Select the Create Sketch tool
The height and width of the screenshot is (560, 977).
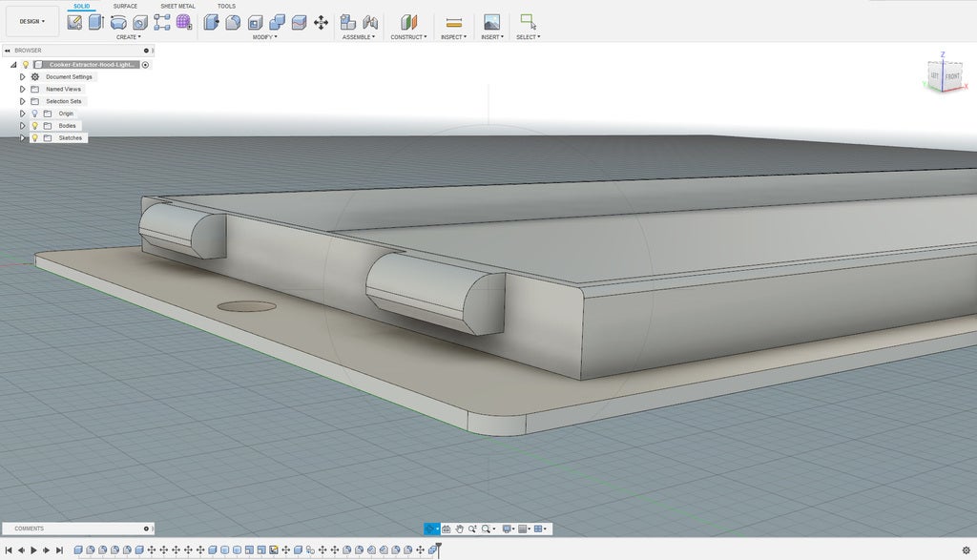click(x=74, y=22)
